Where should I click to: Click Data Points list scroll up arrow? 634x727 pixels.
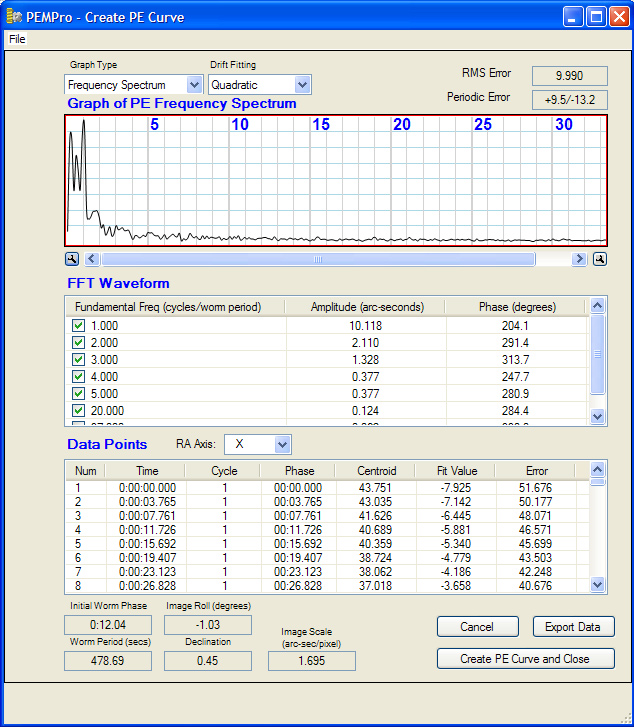[597, 470]
